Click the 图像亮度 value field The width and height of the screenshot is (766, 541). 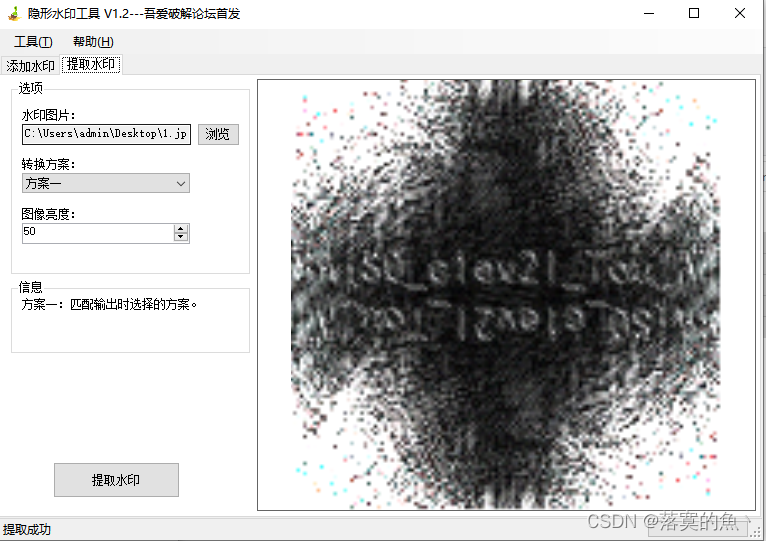click(98, 233)
